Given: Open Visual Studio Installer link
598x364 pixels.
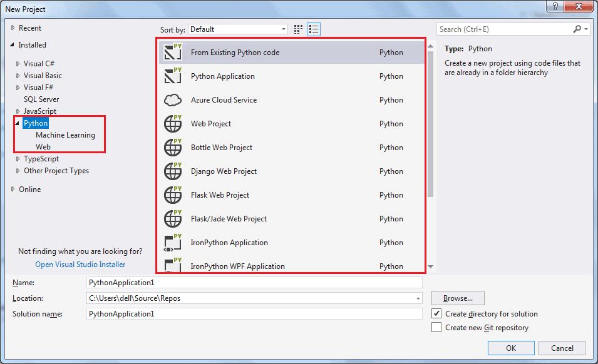Looking at the screenshot, I should (80, 264).
